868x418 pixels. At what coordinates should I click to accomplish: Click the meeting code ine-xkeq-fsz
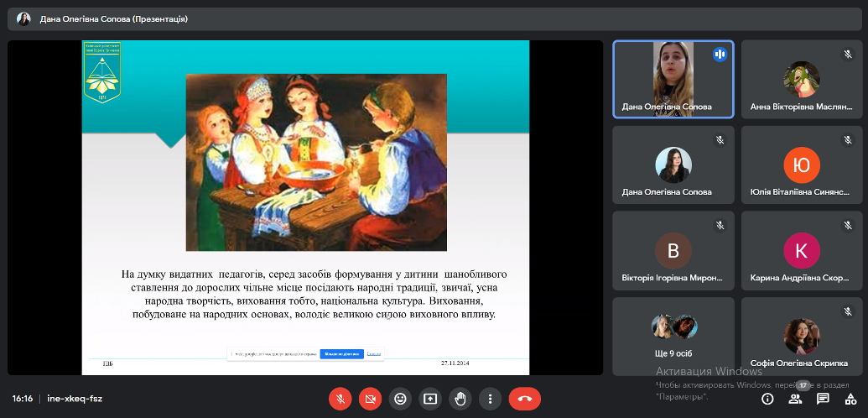coord(75,399)
